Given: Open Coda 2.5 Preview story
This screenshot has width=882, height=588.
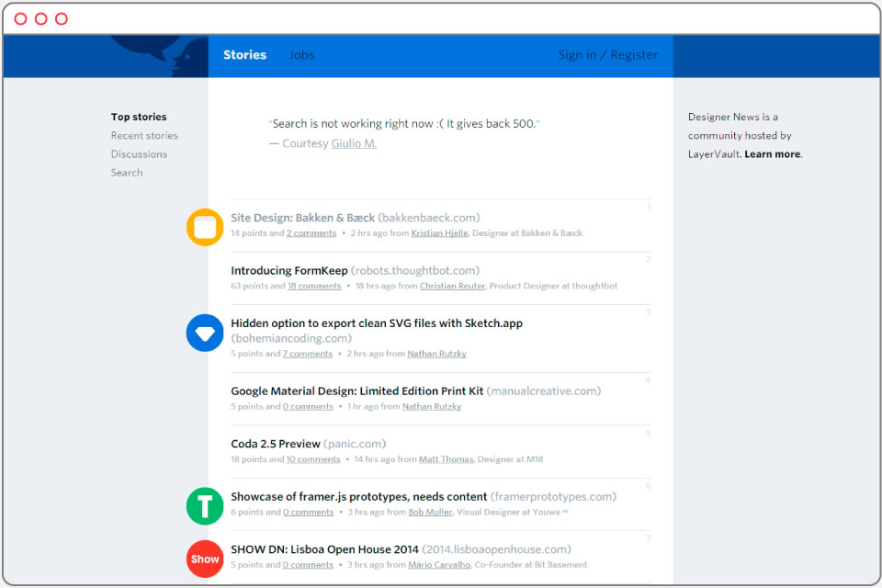Looking at the screenshot, I should 276,444.
